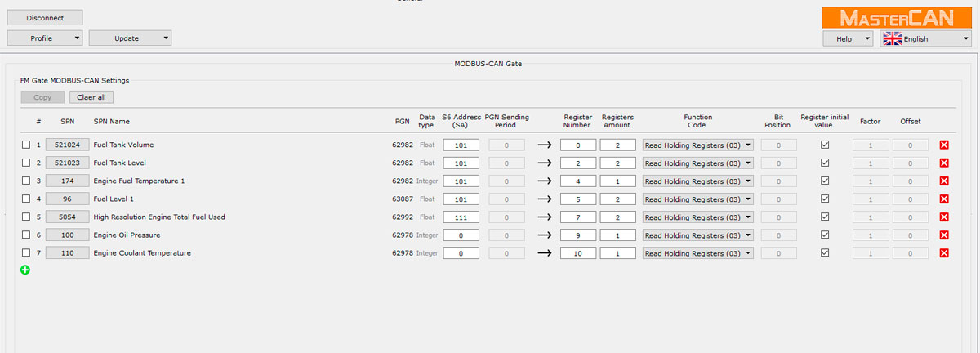Click the Function Code column header
Viewport: 980px width, 353px height.
click(x=698, y=121)
